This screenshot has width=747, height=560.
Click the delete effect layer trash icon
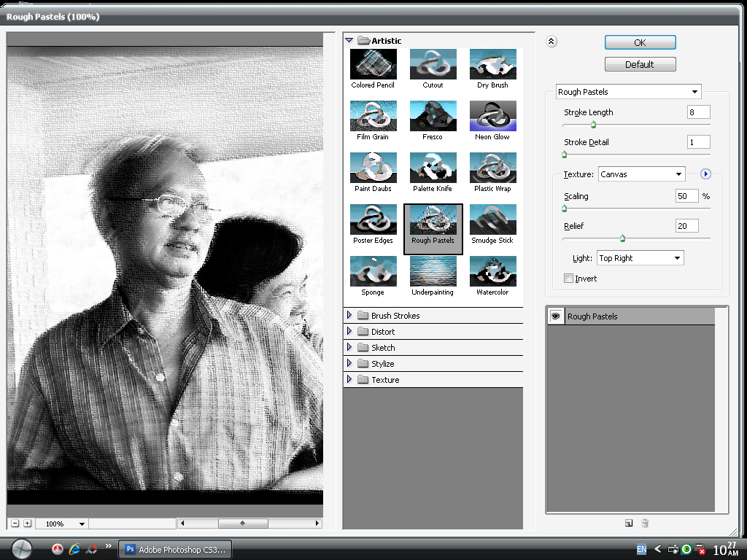point(645,523)
